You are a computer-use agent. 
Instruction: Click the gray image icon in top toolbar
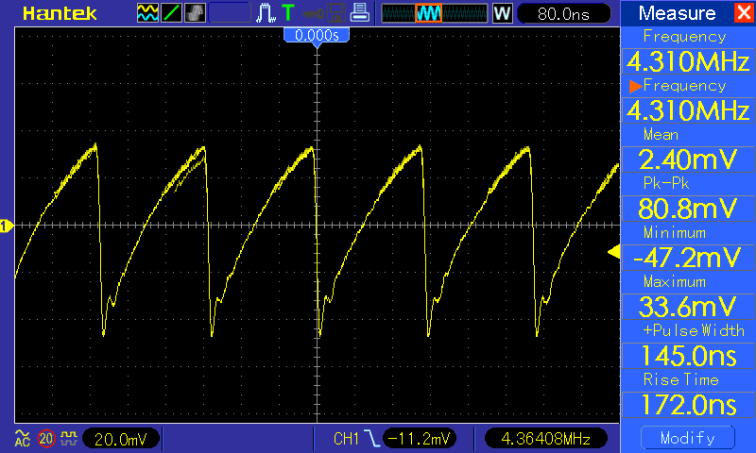click(195, 14)
